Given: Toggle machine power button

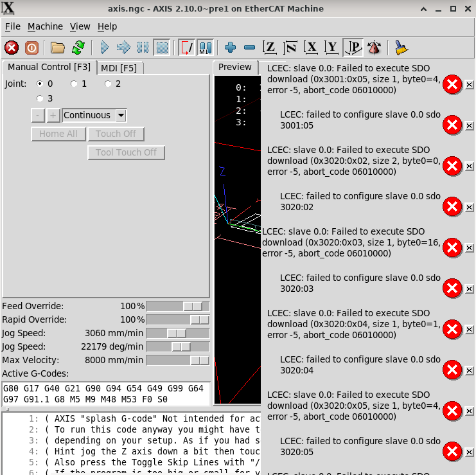Looking at the screenshot, I should [31, 48].
